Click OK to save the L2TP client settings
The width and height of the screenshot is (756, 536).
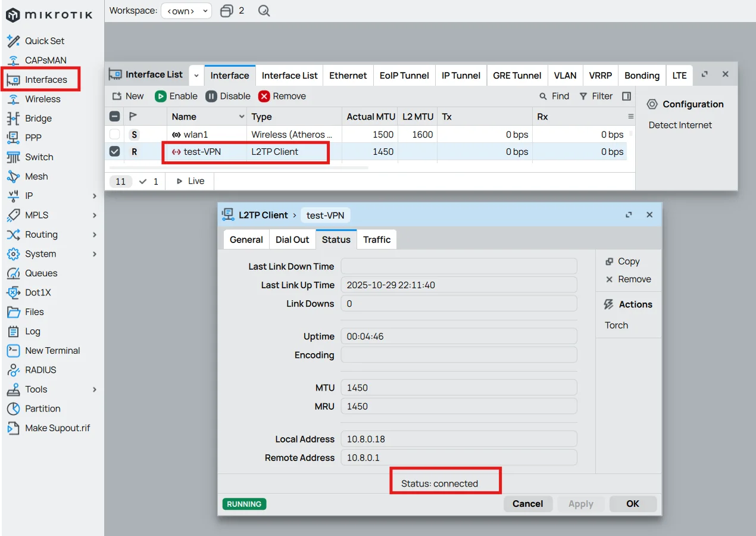(633, 503)
